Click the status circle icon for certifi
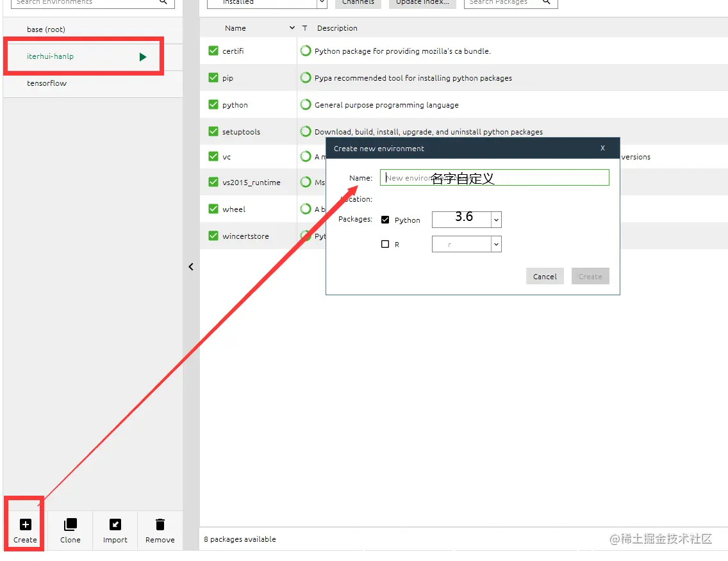Viewport: 728px width, 561px height. click(x=306, y=51)
